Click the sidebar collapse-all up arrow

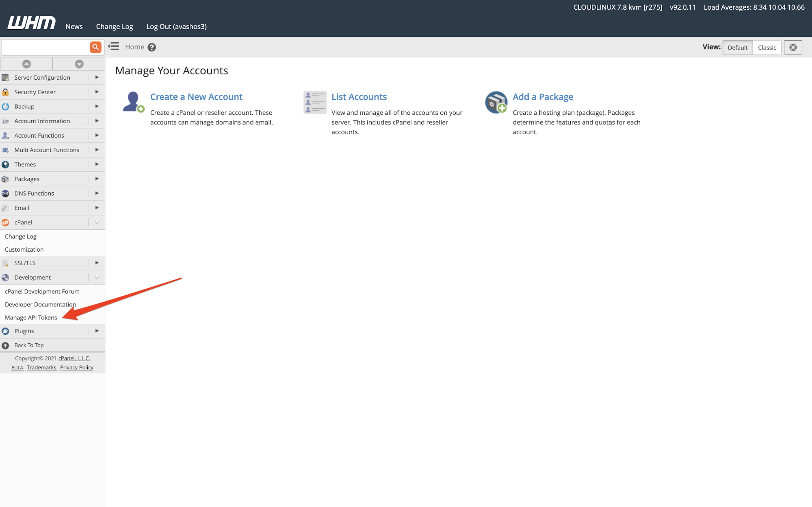[x=26, y=64]
